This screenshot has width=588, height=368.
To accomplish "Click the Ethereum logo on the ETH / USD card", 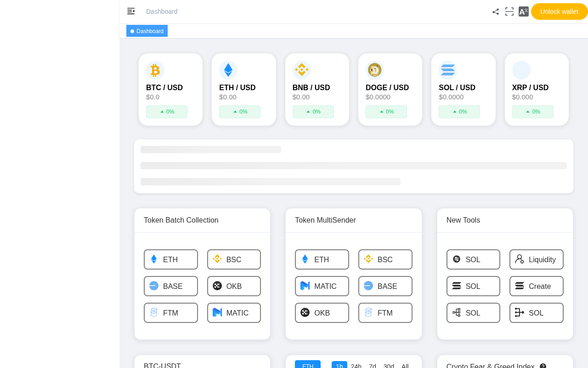I will pyautogui.click(x=228, y=70).
